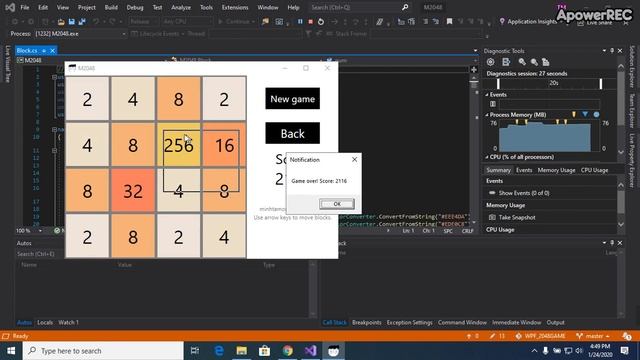Open Diagnostic Tools window options dropdown arrow
Screen dimensions: 640x360
coord(604,51)
